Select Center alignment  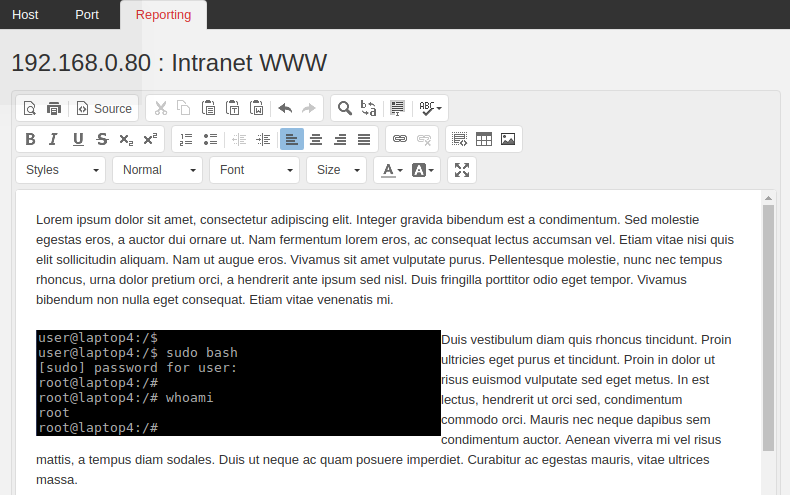click(316, 139)
